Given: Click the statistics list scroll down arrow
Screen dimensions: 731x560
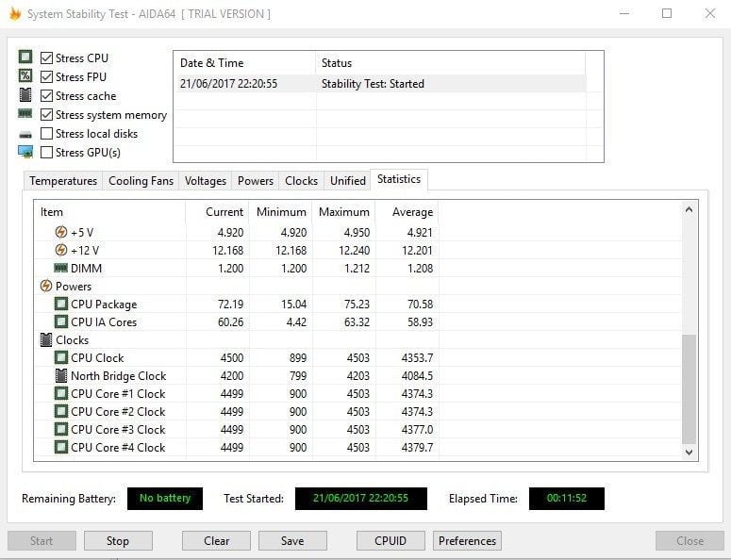Looking at the screenshot, I should tap(689, 452).
